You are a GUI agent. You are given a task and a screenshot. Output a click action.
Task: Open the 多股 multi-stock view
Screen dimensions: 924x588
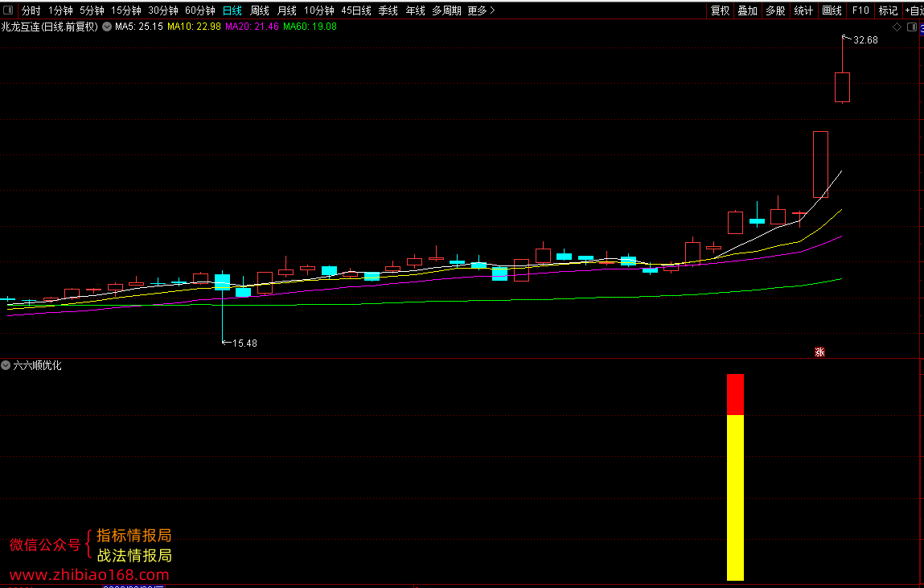click(775, 10)
